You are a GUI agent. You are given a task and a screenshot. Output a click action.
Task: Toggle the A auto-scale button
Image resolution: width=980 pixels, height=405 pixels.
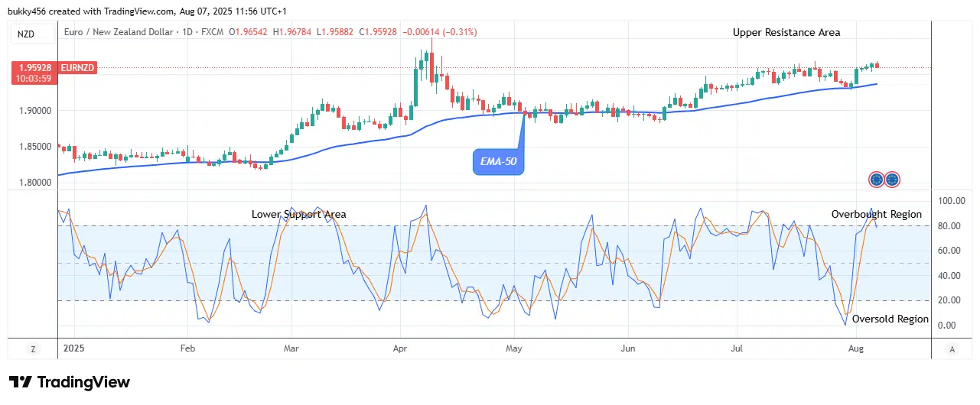(x=952, y=348)
